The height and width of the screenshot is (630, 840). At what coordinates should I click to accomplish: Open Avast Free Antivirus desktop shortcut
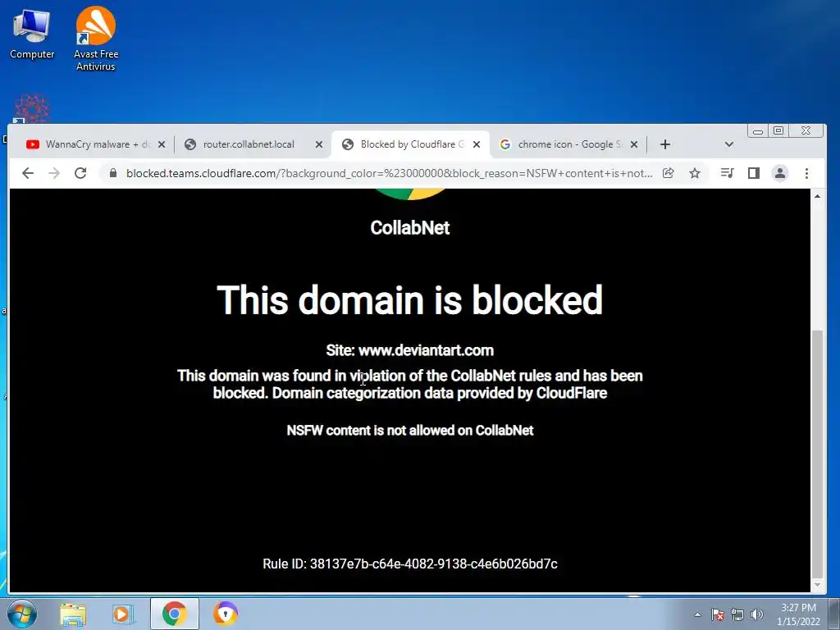(x=95, y=39)
